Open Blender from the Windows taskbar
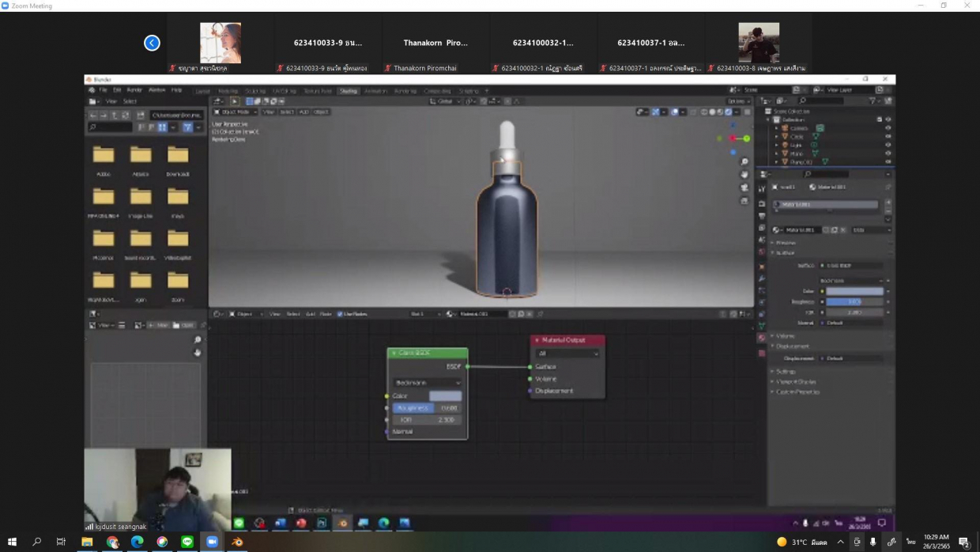Image resolution: width=980 pixels, height=552 pixels. click(x=237, y=542)
